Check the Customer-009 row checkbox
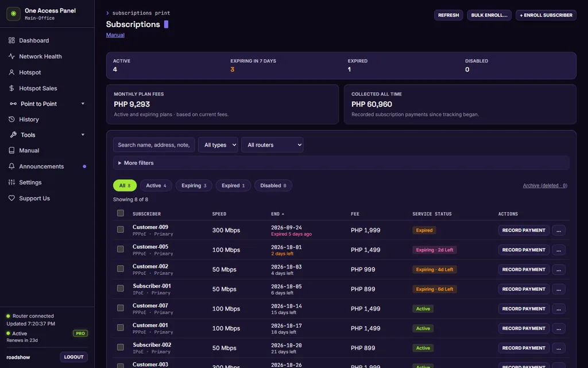Screen dimensions: 588x368 pyautogui.click(x=121, y=229)
